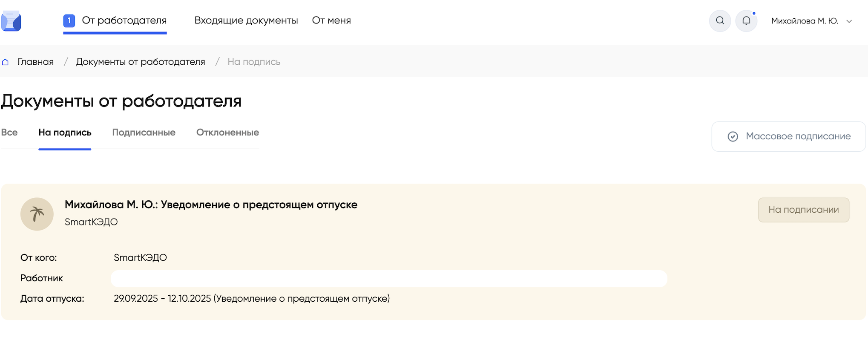This screenshot has height=346, width=868.
Task: Open the search magnifier icon
Action: [720, 20]
